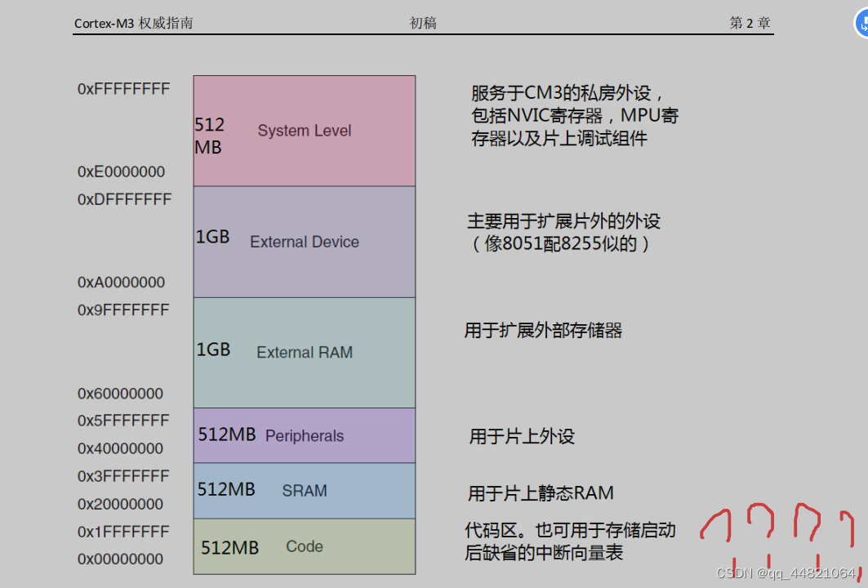Click the 代码区 description text
The image size is (868, 588).
[490, 529]
